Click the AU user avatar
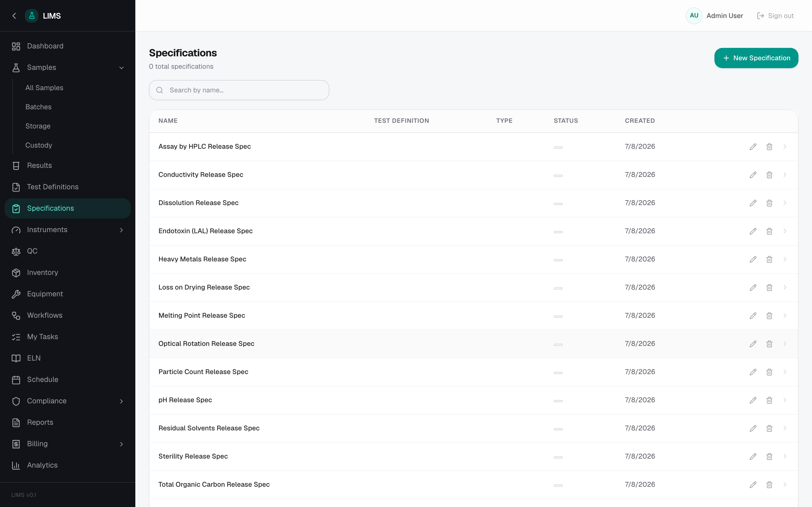Image resolution: width=812 pixels, height=507 pixels. click(x=694, y=16)
